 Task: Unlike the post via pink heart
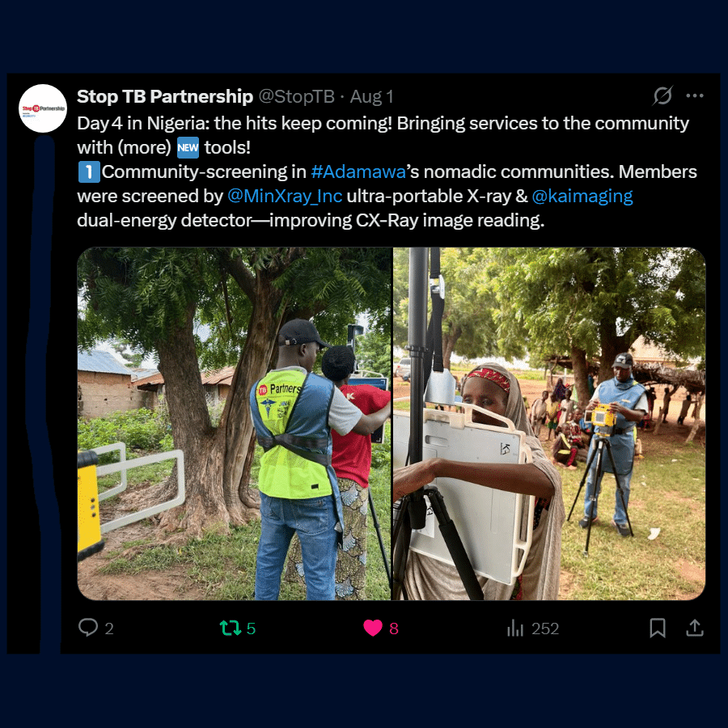point(373,628)
